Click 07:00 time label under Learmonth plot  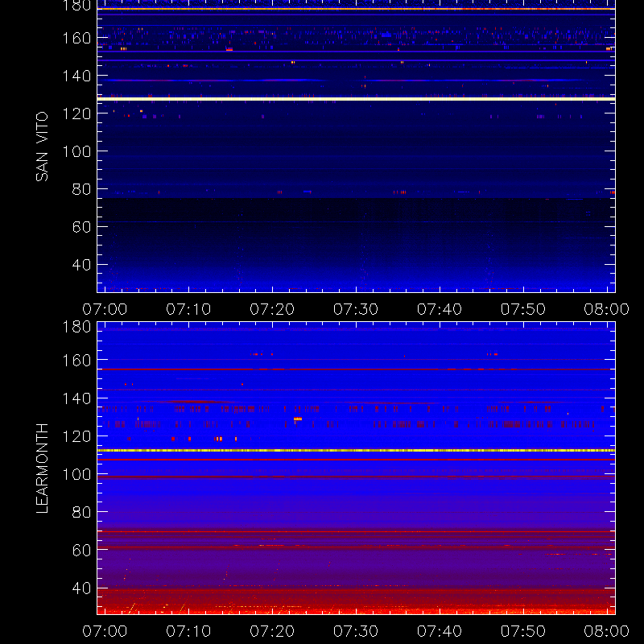point(105,631)
